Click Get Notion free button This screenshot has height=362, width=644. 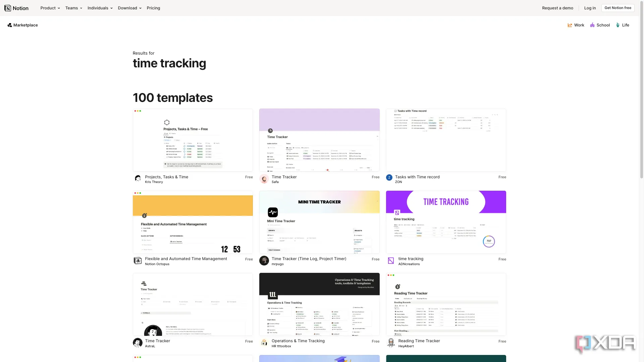pyautogui.click(x=618, y=8)
